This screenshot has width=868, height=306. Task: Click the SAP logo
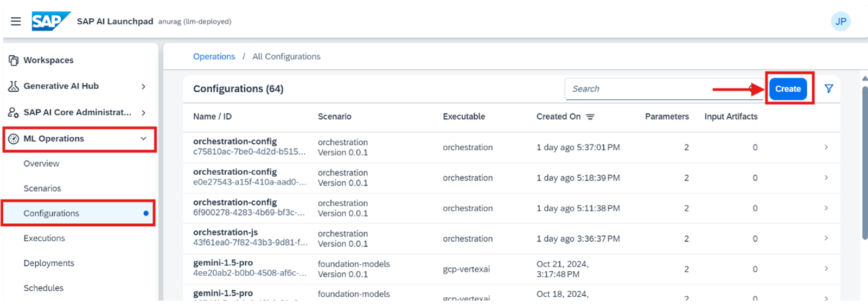[51, 21]
